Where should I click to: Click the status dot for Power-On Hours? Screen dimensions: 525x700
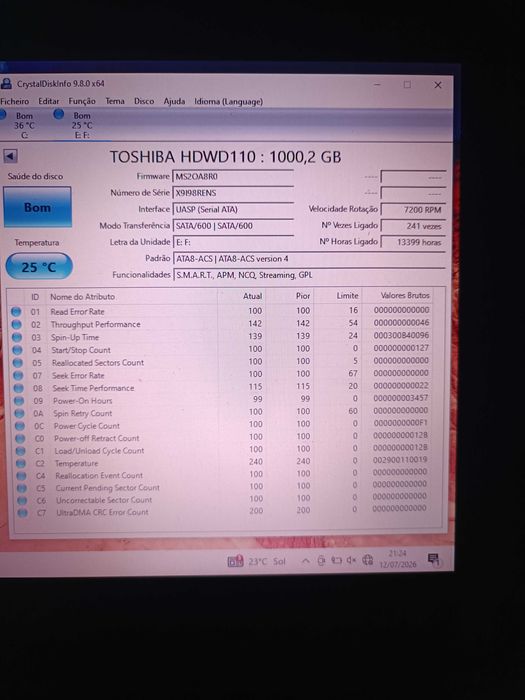tap(19, 401)
